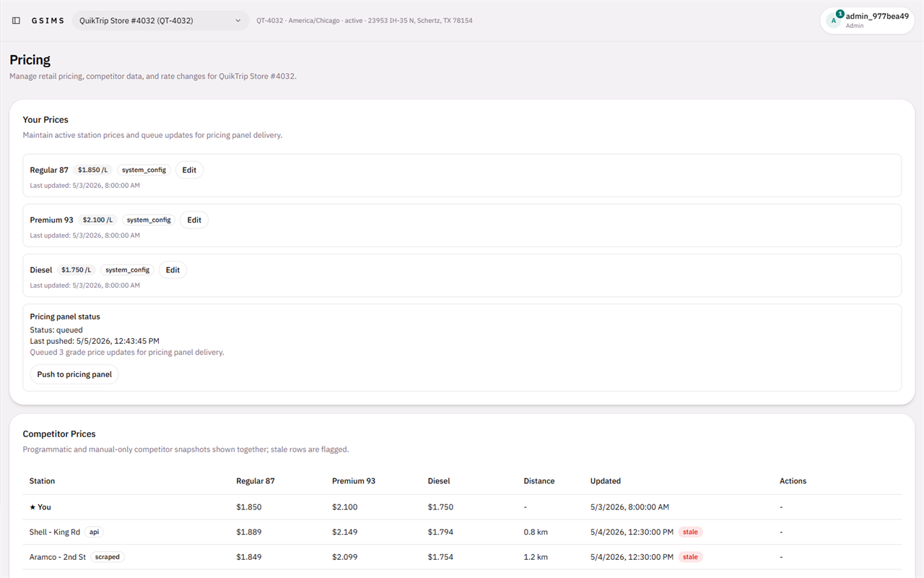The image size is (924, 578).
Task: Click the $1.850 /L Regular 87 badge
Action: (x=93, y=170)
